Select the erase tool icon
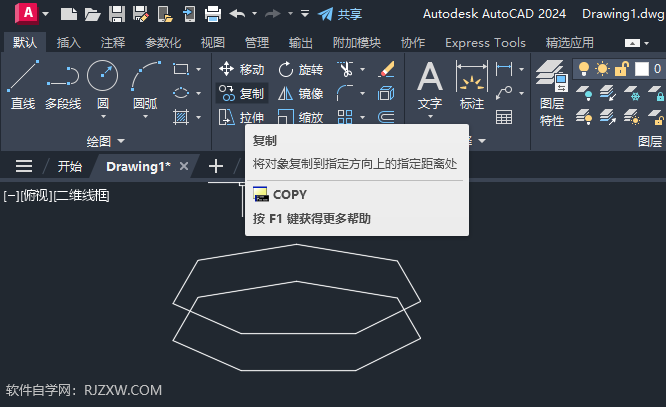This screenshot has height=407, width=666. [x=386, y=69]
